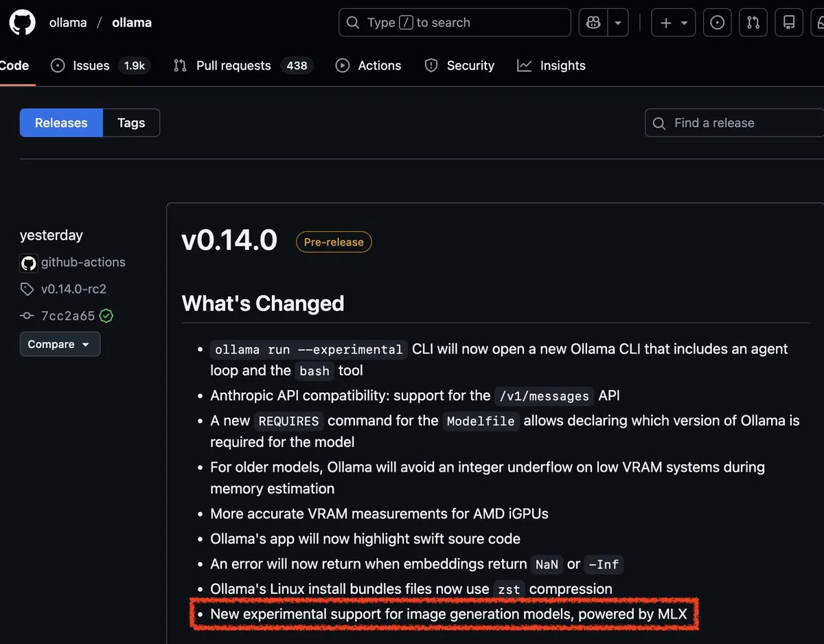This screenshot has width=824, height=644.
Task: Click the bash code snippet
Action: 314,371
